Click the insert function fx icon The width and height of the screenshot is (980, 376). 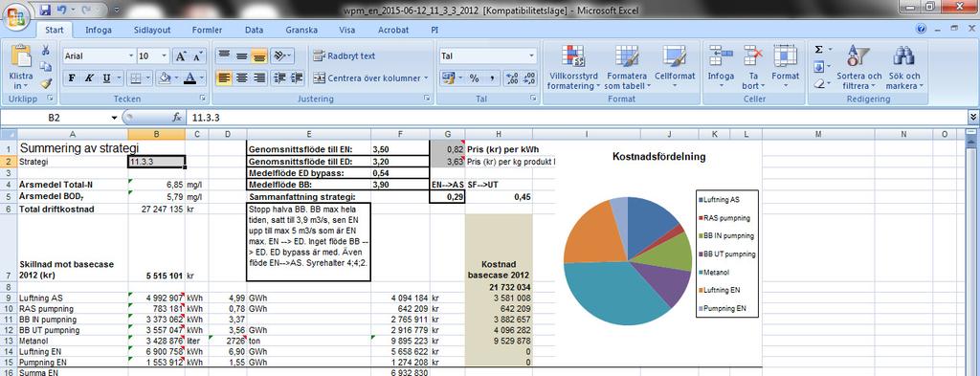click(x=177, y=117)
